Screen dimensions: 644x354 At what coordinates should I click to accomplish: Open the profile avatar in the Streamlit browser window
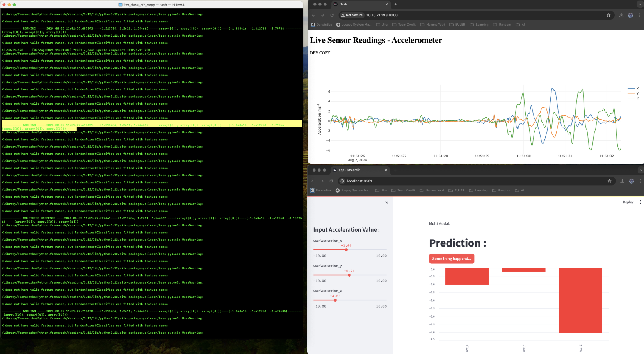click(632, 181)
